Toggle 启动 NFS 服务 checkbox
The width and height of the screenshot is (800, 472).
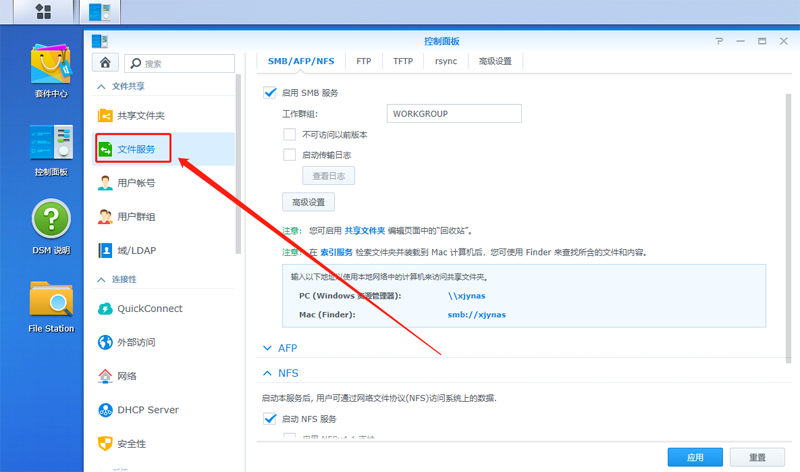(269, 419)
